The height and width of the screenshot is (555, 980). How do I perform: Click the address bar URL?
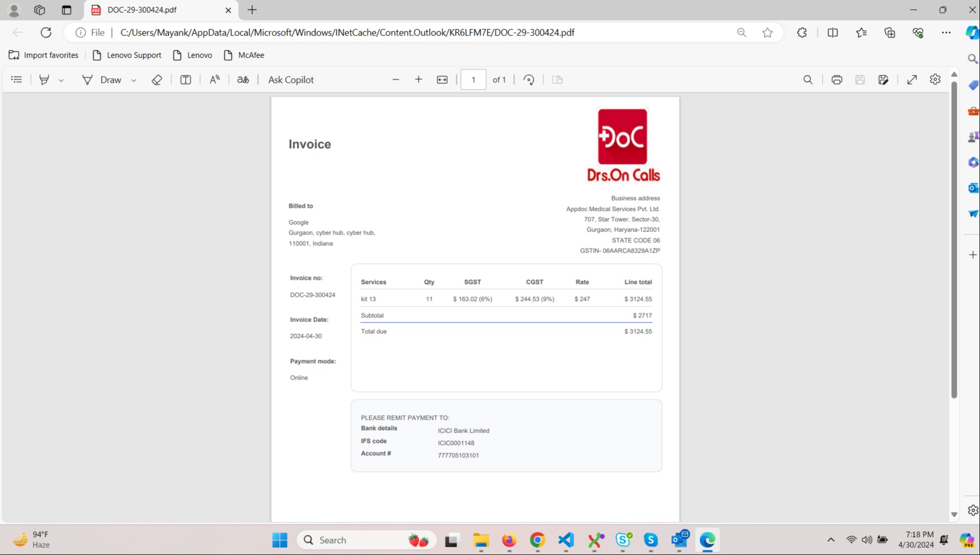pyautogui.click(x=347, y=32)
